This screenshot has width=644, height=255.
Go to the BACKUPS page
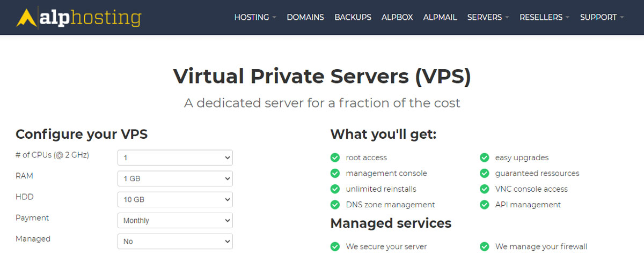(353, 17)
